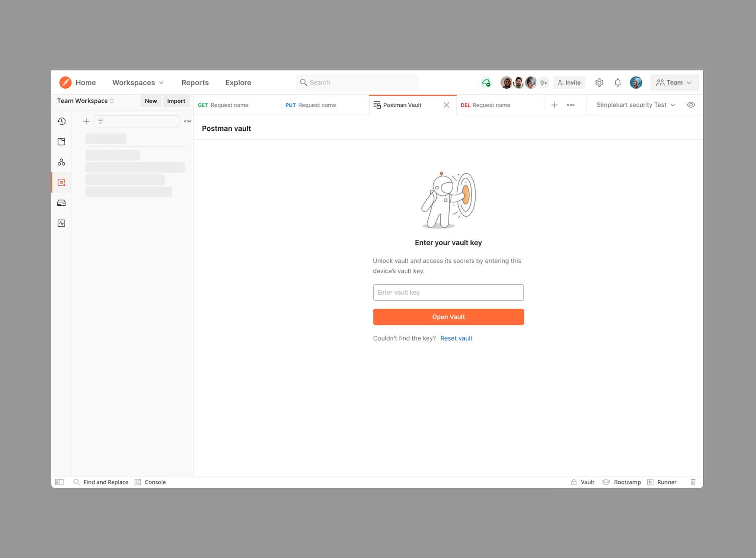This screenshot has width=756, height=558.
Task: Click the Postman logo icon
Action: (x=65, y=82)
